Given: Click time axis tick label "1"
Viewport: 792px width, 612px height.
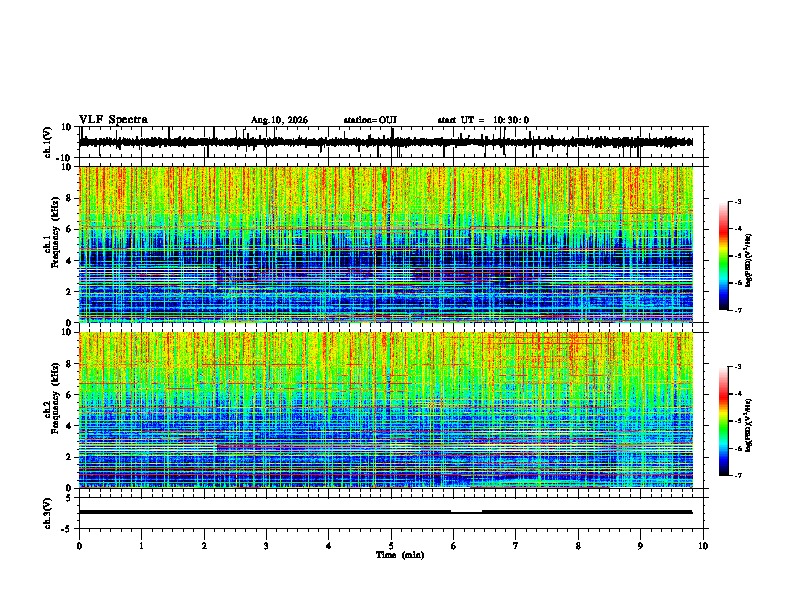Looking at the screenshot, I should 141,546.
